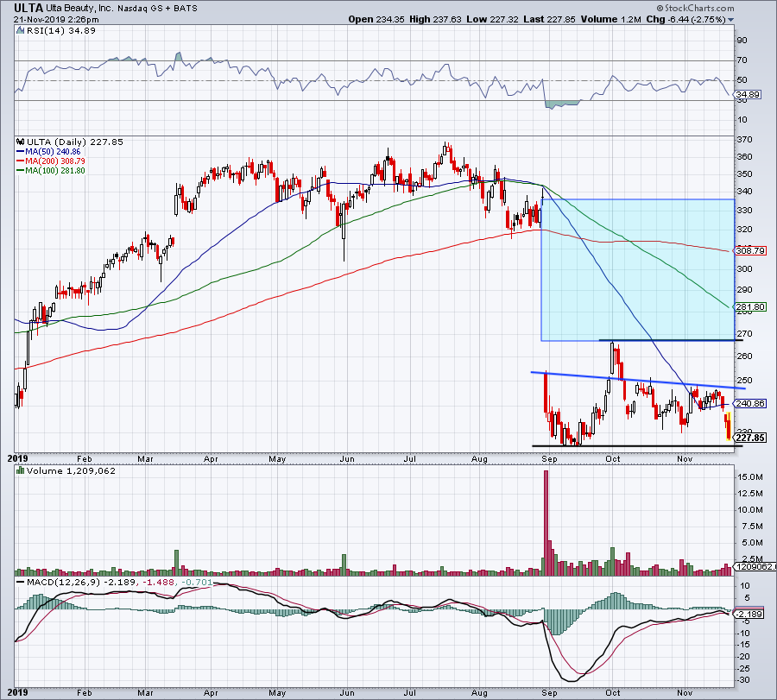This screenshot has width=777, height=700.
Task: Select the MA(200) 308.79 legend entry
Action: 51,161
